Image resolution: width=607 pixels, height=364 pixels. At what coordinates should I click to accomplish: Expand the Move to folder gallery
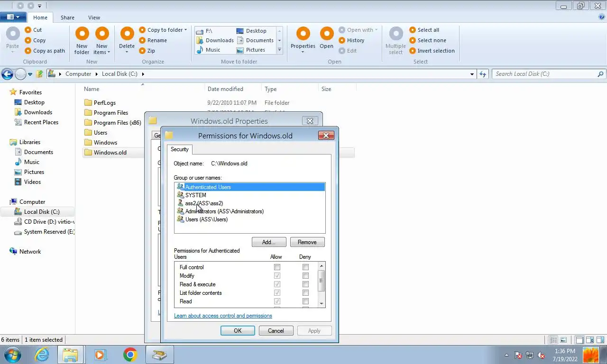(x=279, y=50)
